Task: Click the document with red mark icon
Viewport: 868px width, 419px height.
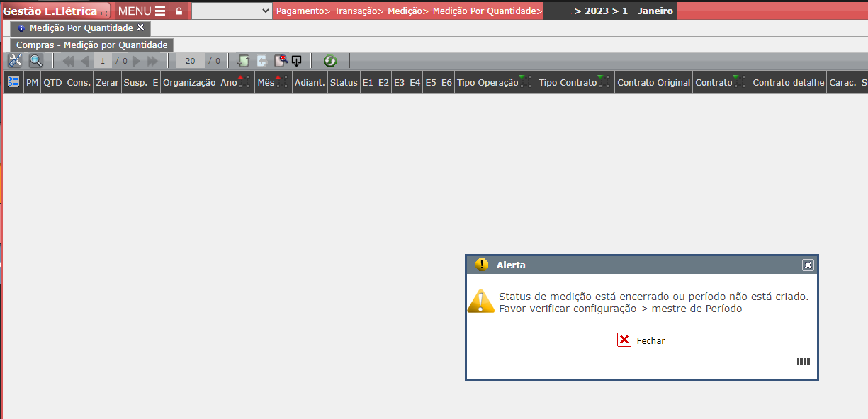Action: tap(281, 61)
